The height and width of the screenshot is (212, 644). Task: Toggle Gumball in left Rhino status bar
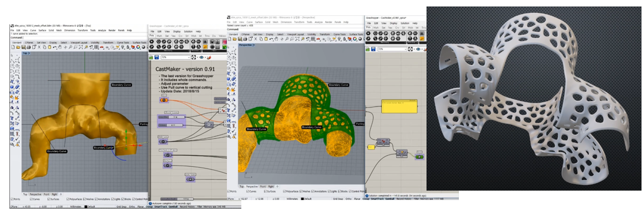pos(173,206)
